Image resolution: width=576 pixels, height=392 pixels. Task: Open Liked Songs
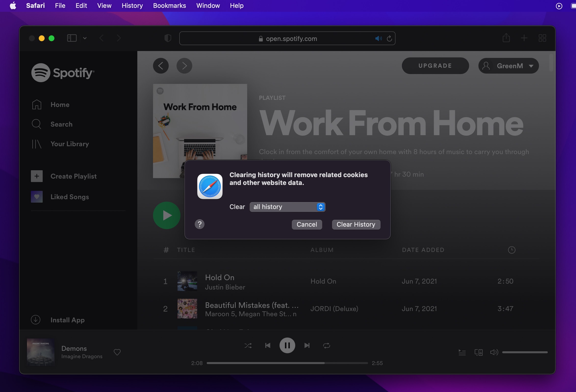click(70, 197)
